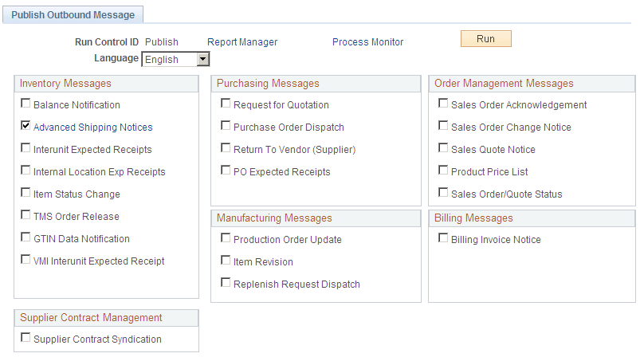Image resolution: width=644 pixels, height=361 pixels.
Task: Click the Language field label
Action: tap(116, 58)
